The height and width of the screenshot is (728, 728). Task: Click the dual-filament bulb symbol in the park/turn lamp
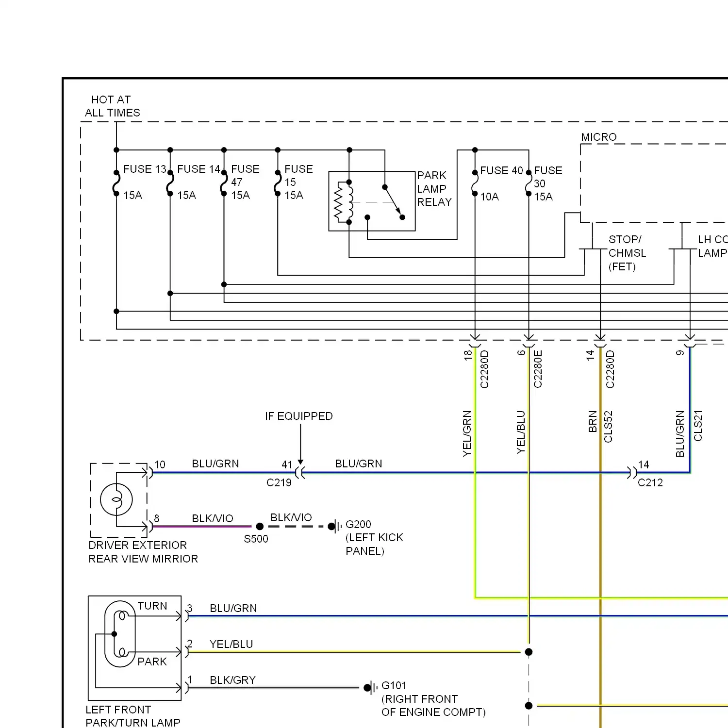[120, 634]
